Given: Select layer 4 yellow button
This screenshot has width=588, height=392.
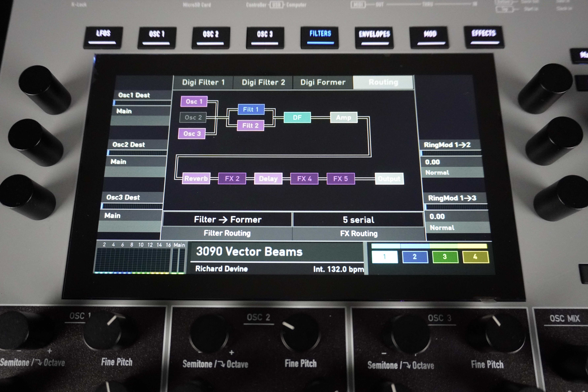Looking at the screenshot, I should pyautogui.click(x=476, y=257).
